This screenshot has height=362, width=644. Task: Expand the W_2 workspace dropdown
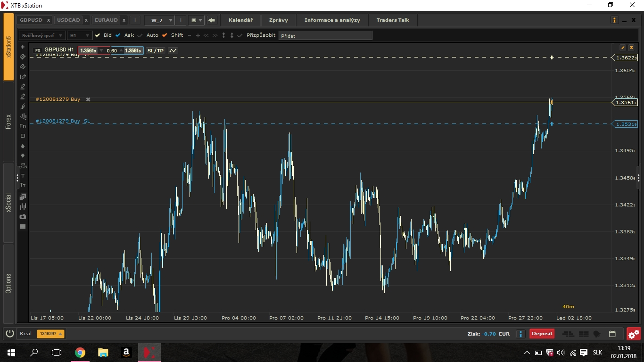click(169, 20)
